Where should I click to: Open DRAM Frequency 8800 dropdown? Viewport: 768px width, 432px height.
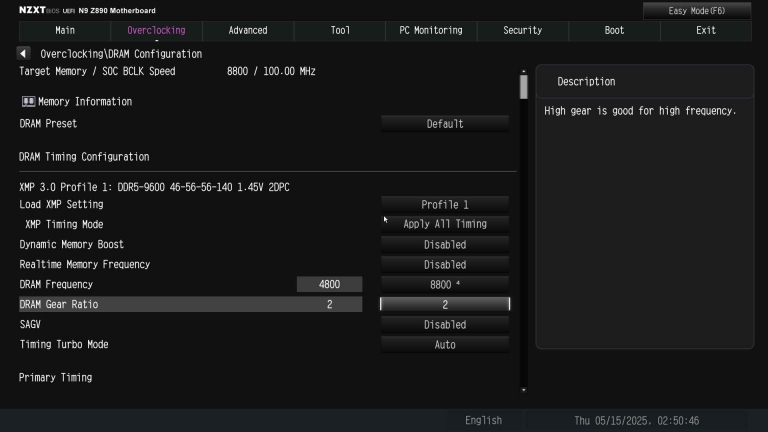445,285
